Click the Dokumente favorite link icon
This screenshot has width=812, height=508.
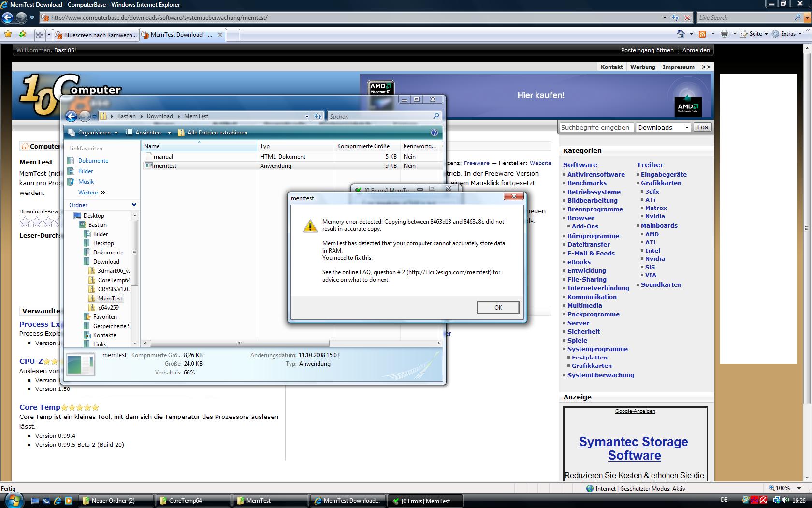tap(71, 161)
